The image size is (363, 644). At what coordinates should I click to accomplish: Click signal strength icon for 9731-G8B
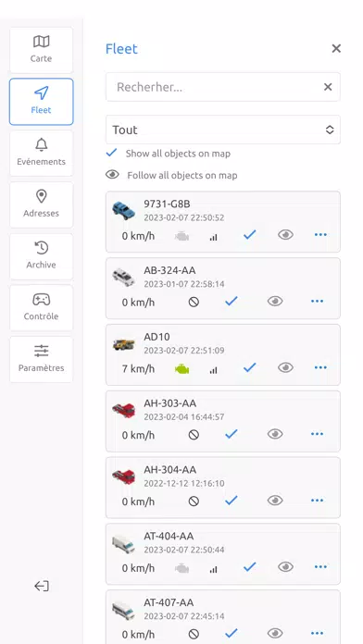(x=213, y=237)
